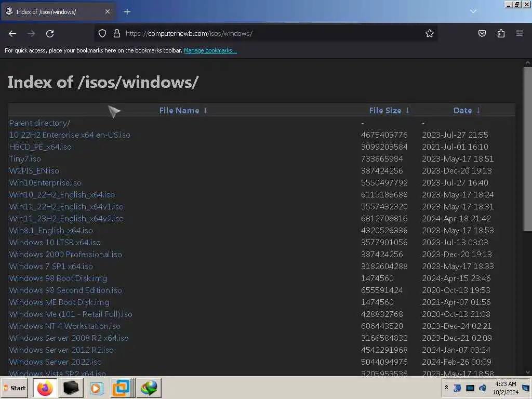
Task: Go to Parent directory/
Action: [x=39, y=123]
